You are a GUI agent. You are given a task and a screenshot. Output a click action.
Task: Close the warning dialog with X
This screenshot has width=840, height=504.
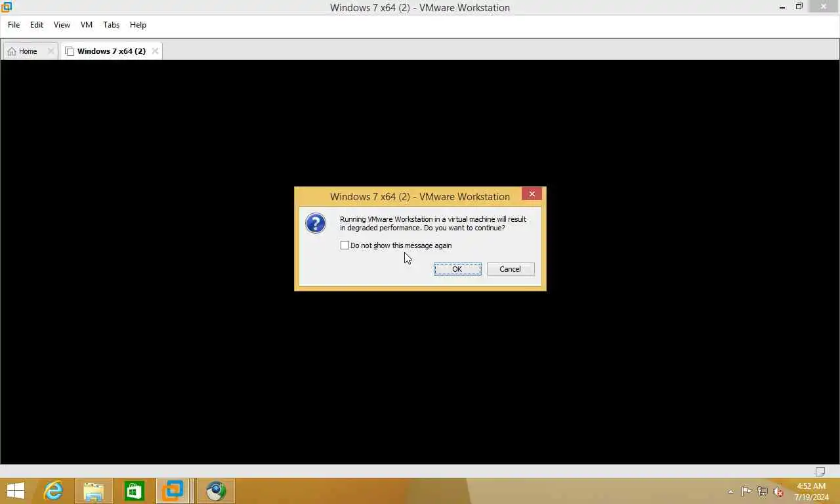[532, 194]
